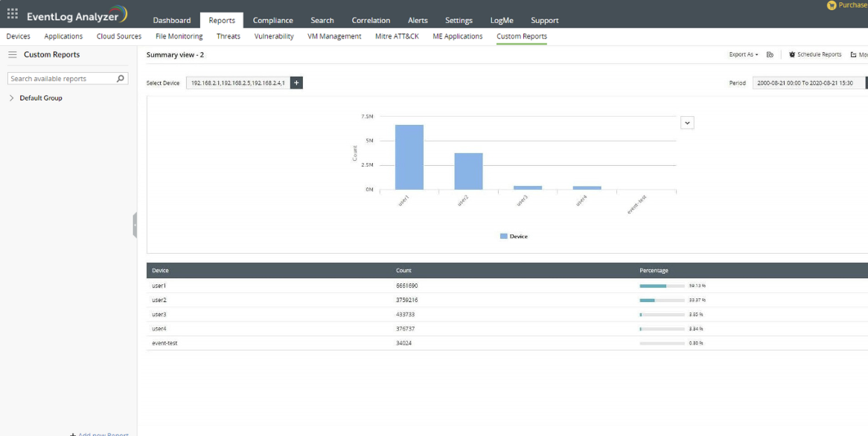Screen dimensions: 868x436
Task: Click the plus icon to add devices
Action: (x=296, y=83)
